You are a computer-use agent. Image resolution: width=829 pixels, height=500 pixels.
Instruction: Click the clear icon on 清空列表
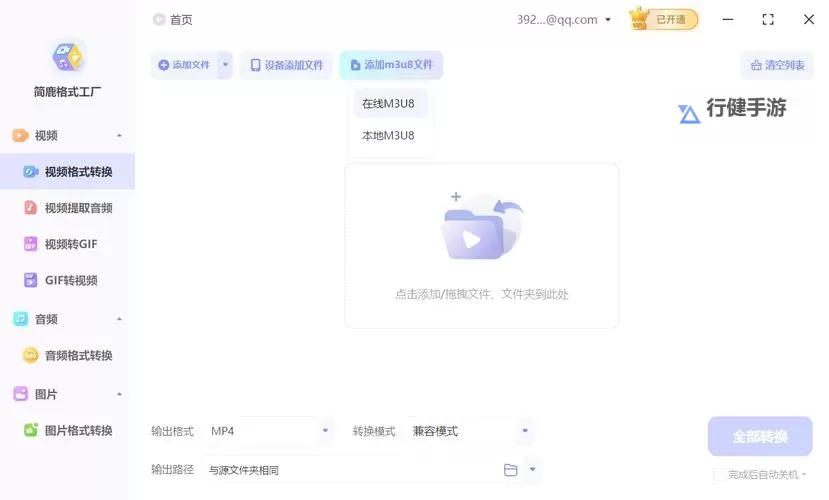[x=756, y=65]
